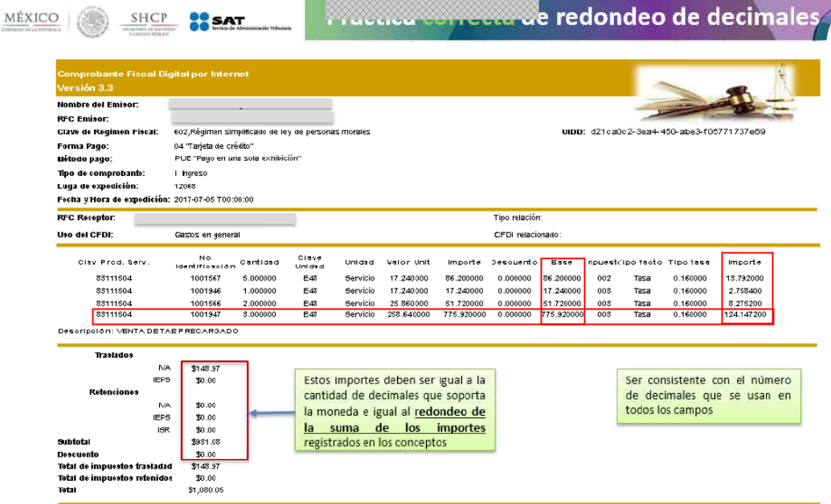Click the México government logo

point(31,21)
